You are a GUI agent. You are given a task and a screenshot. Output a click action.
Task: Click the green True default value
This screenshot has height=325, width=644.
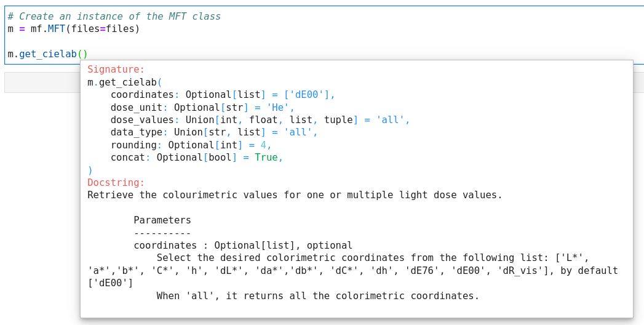pyautogui.click(x=266, y=158)
